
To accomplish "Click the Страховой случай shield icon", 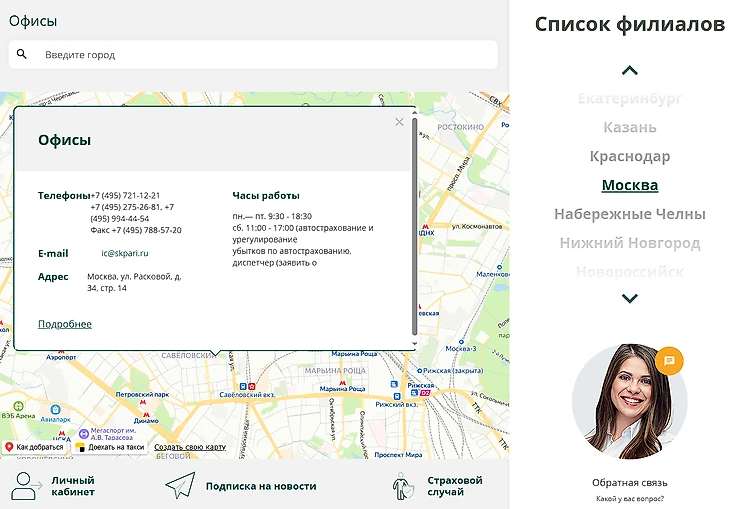I will pyautogui.click(x=403, y=486).
